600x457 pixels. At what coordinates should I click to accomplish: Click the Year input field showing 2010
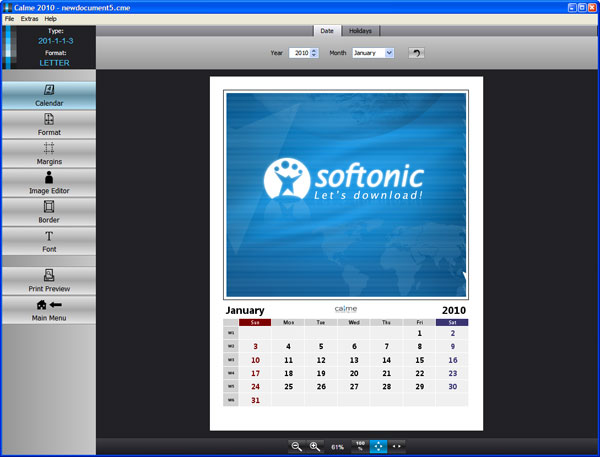click(299, 53)
